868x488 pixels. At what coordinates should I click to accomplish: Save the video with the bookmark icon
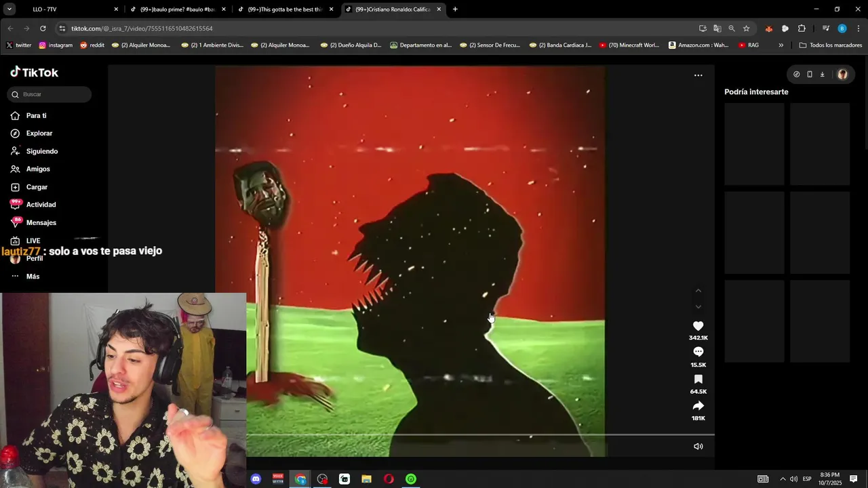pyautogui.click(x=698, y=380)
